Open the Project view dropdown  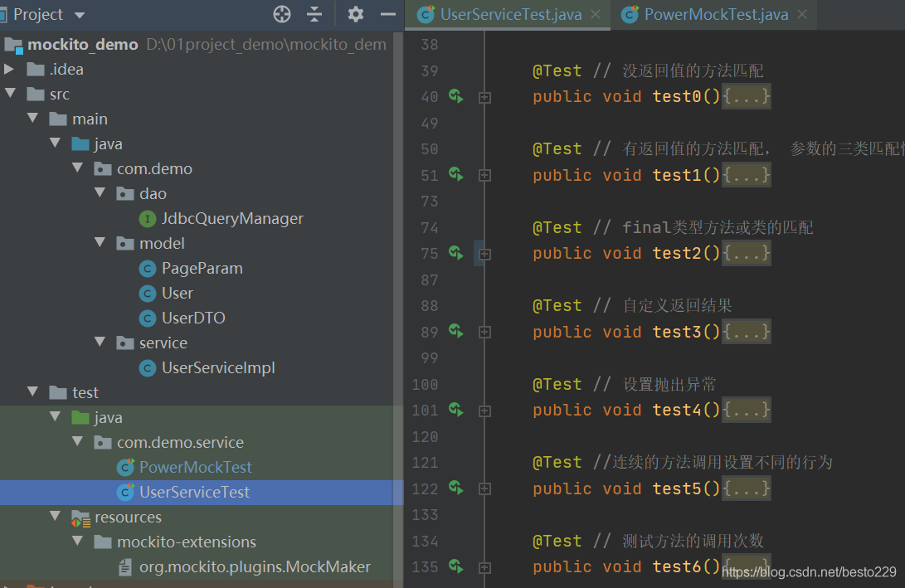[80, 15]
